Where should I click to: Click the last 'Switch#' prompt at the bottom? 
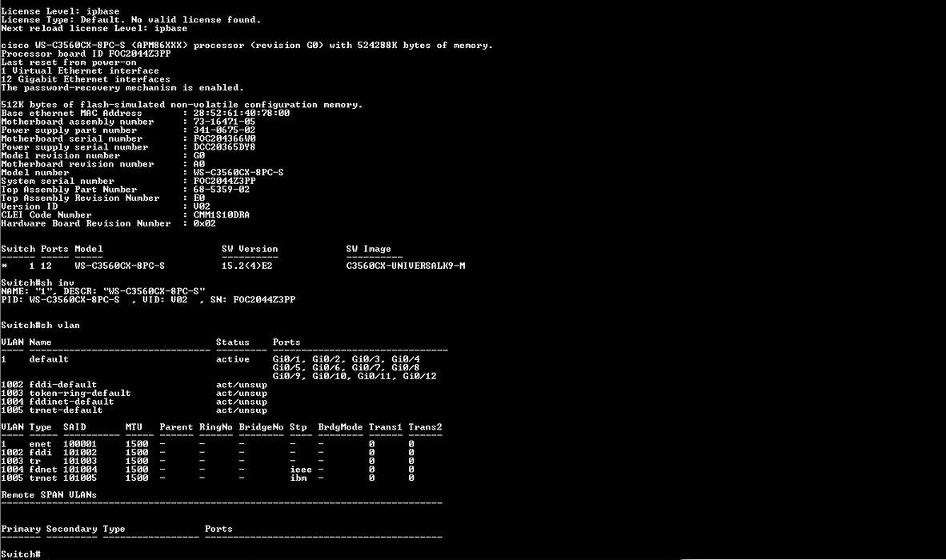pyautogui.click(x=21, y=554)
